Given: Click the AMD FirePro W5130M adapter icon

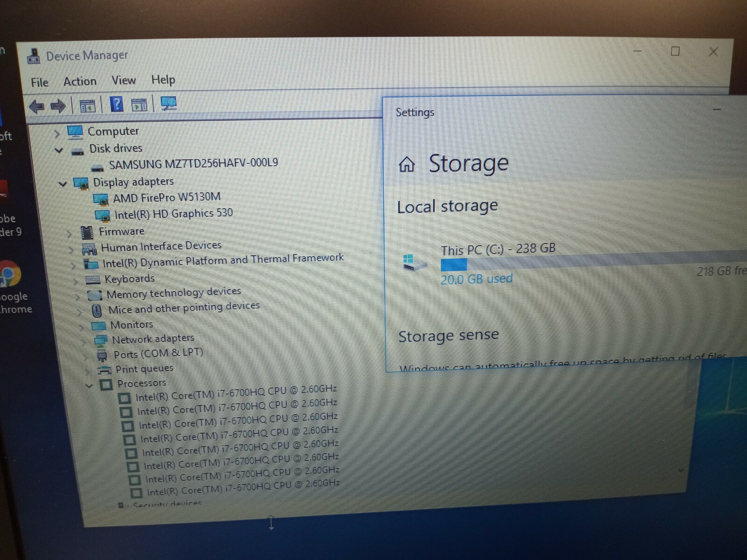Looking at the screenshot, I should pyautogui.click(x=100, y=200).
